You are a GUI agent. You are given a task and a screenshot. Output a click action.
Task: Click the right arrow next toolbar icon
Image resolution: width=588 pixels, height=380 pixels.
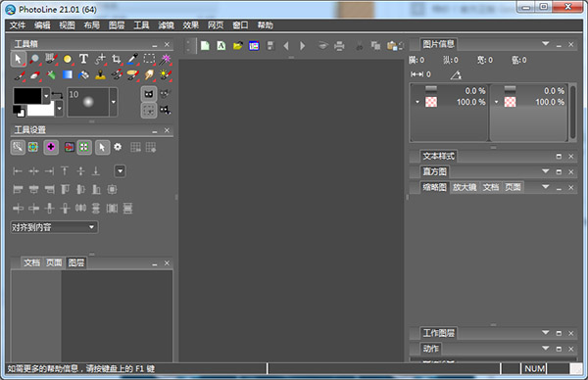point(302,46)
